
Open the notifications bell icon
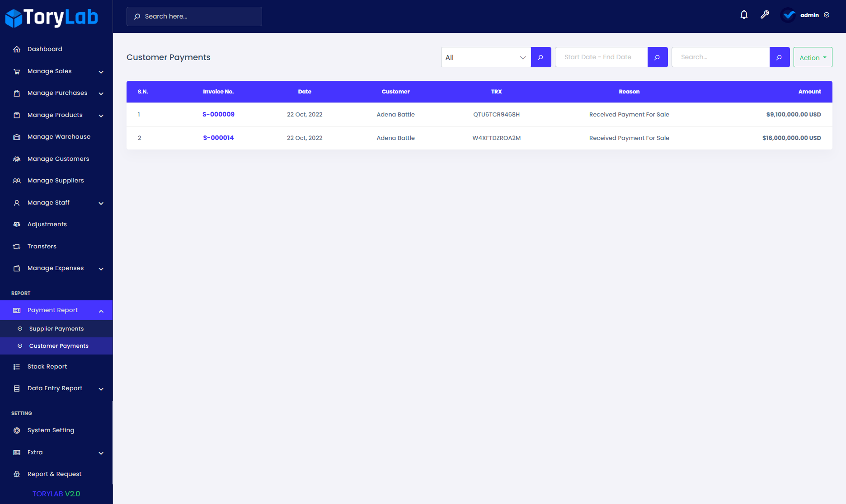pos(744,14)
